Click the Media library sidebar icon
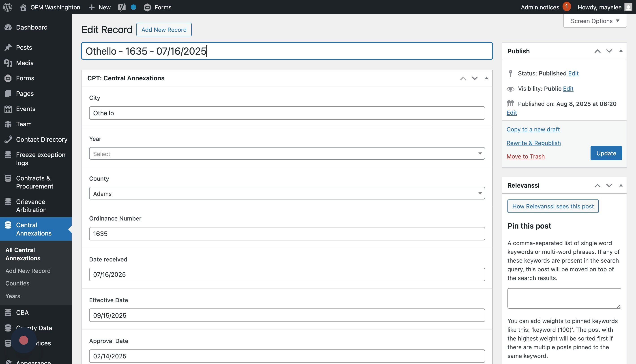 pyautogui.click(x=8, y=63)
